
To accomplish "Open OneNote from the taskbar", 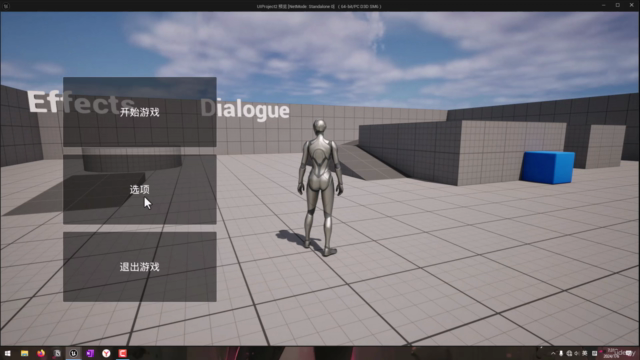I will coord(90,353).
